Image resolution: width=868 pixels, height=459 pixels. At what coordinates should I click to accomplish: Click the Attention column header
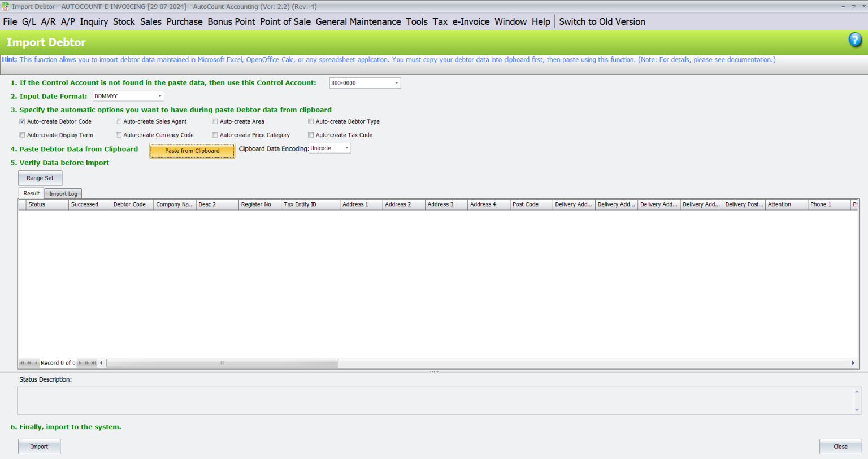pos(787,204)
